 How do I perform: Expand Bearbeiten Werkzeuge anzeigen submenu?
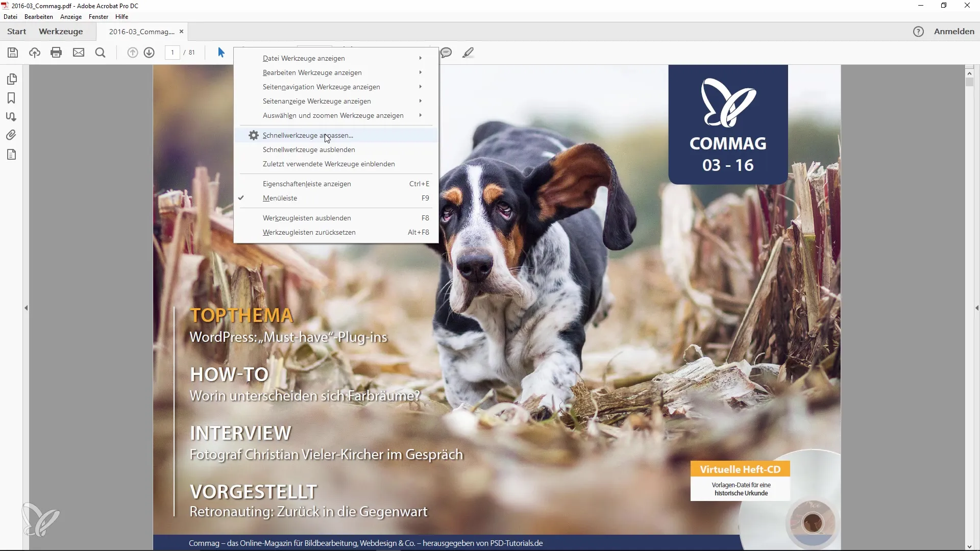pyautogui.click(x=336, y=72)
